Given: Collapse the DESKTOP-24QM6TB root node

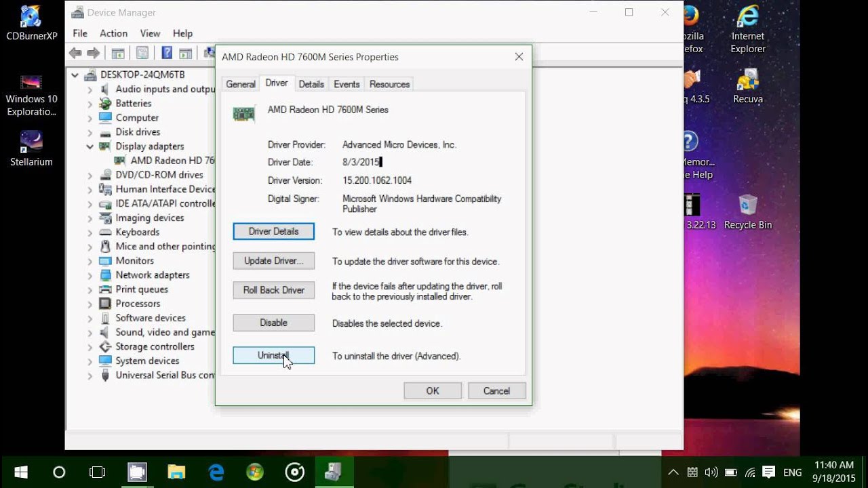Looking at the screenshot, I should [x=75, y=75].
